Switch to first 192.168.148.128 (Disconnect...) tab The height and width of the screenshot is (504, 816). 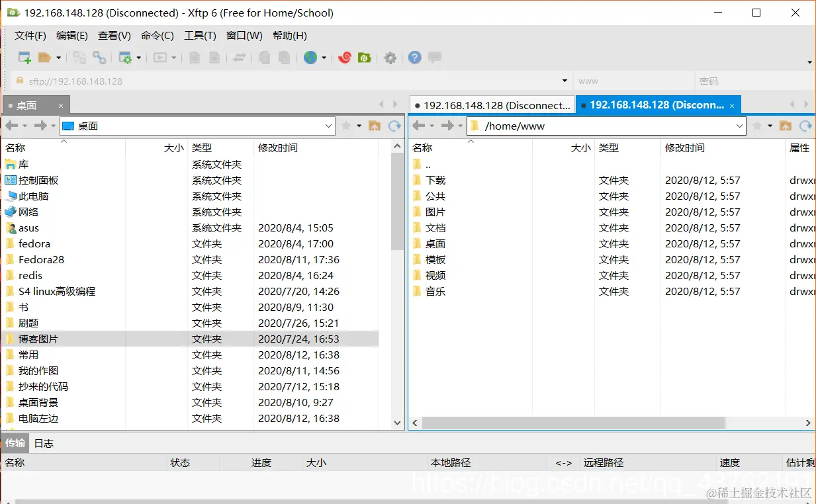tap(492, 105)
